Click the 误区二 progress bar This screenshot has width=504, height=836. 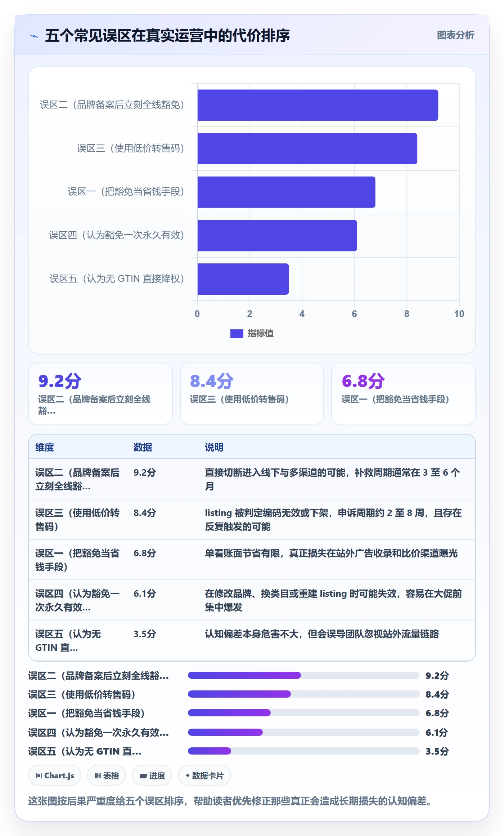(x=303, y=675)
